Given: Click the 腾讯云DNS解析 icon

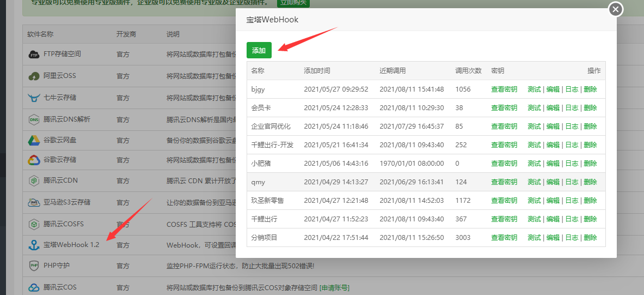Looking at the screenshot, I should click(34, 120).
